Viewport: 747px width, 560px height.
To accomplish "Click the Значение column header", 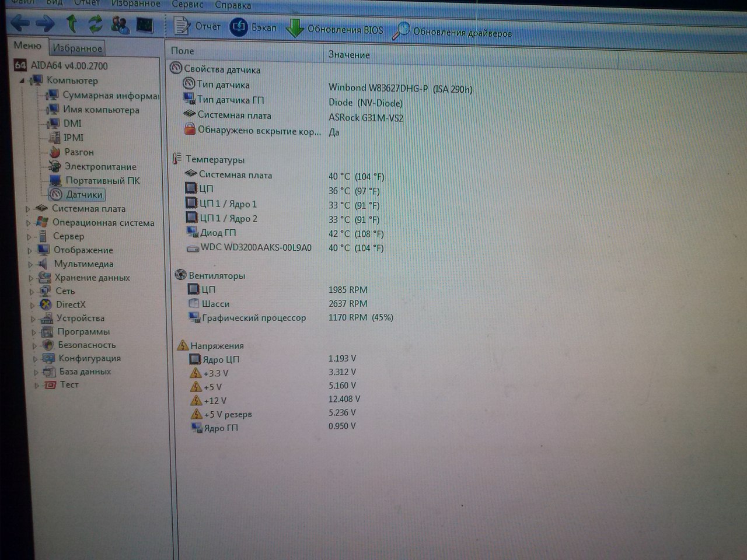I will click(349, 54).
